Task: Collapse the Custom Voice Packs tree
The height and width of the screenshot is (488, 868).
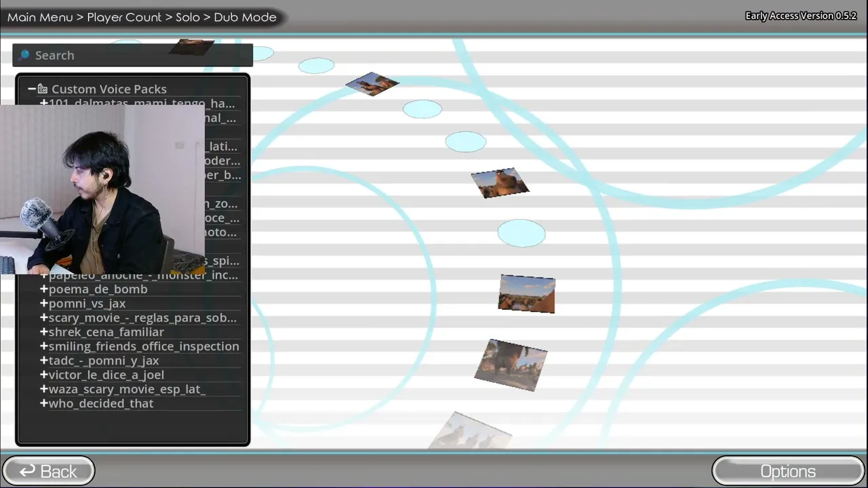Action: point(32,89)
